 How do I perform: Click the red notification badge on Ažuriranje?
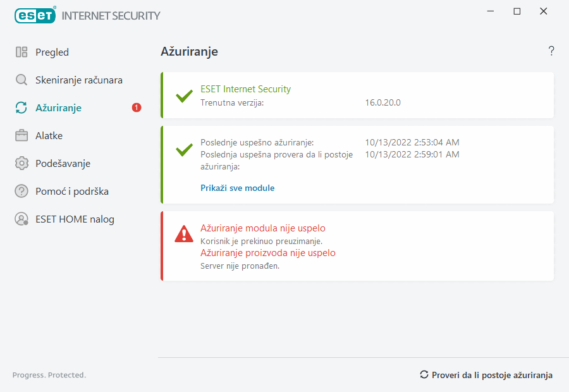137,108
